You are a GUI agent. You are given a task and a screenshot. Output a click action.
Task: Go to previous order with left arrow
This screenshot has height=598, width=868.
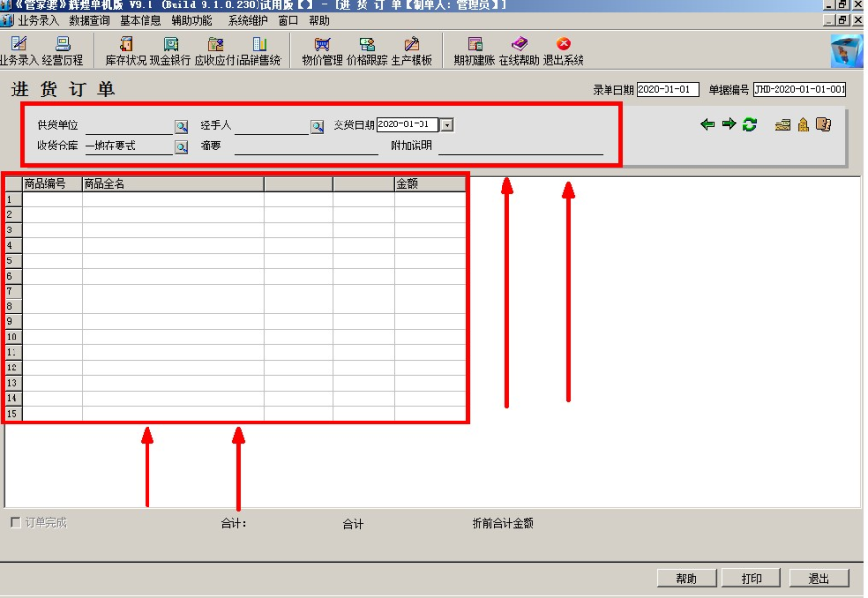click(708, 124)
